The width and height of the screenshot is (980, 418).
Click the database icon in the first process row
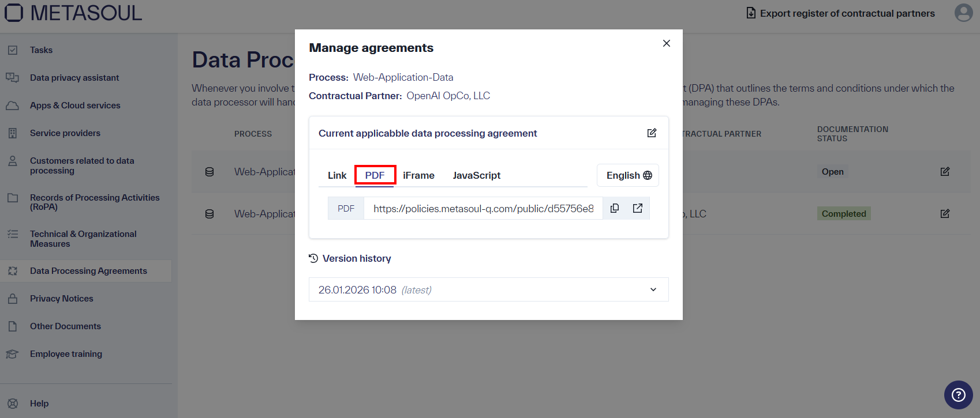(209, 171)
